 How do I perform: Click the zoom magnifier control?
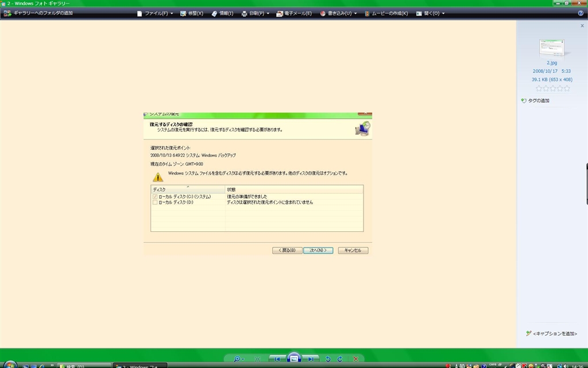[x=237, y=359]
